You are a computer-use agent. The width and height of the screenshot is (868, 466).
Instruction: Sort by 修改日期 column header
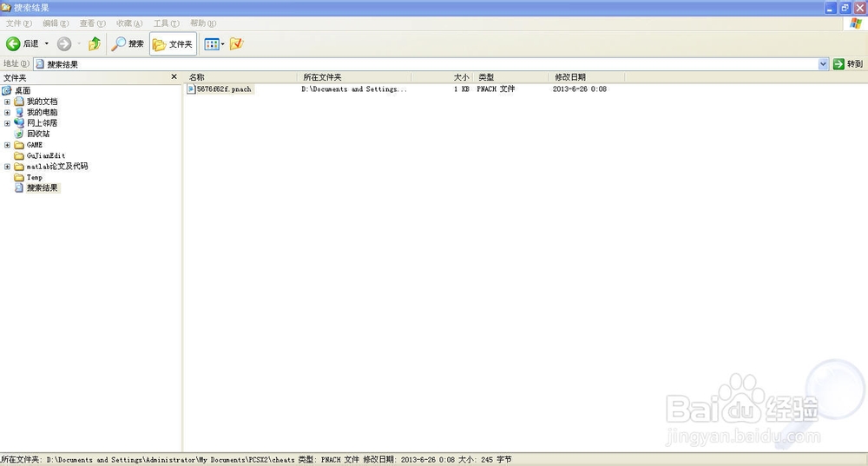point(587,77)
